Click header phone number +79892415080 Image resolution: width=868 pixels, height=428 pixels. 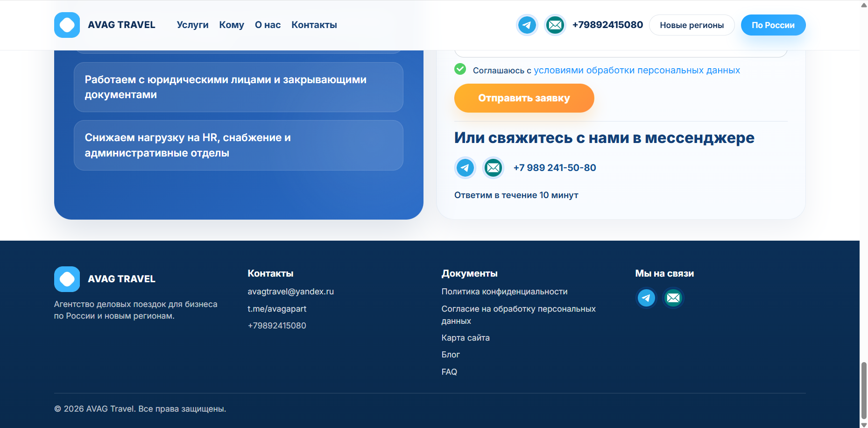click(607, 25)
